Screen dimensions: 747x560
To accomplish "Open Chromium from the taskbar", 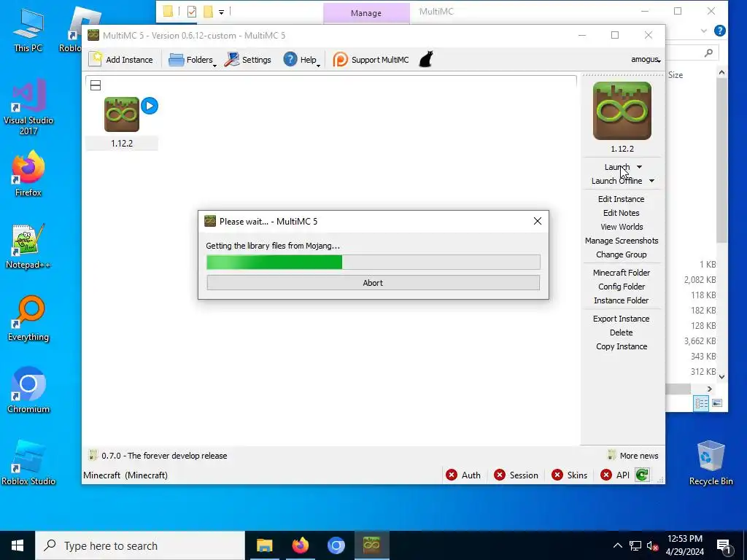I will 336,545.
